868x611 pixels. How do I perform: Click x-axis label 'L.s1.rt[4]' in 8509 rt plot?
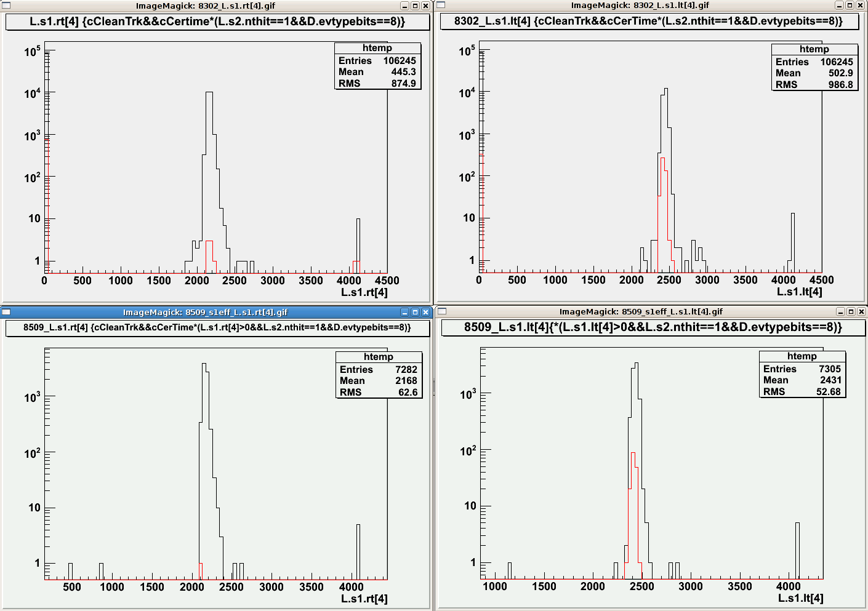coord(364,599)
